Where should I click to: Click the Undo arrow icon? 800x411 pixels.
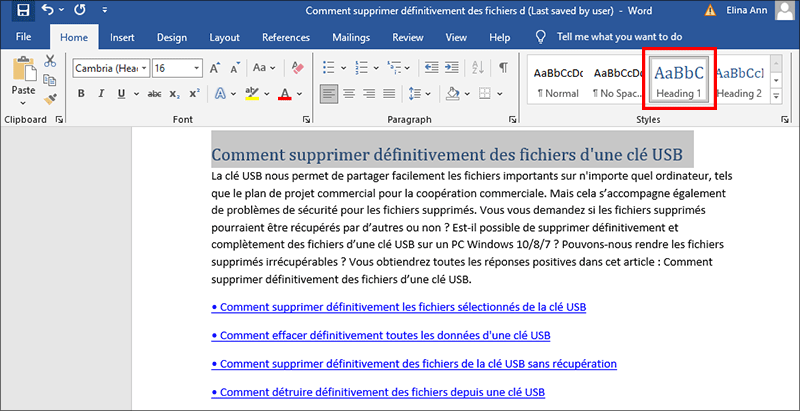pyautogui.click(x=47, y=10)
